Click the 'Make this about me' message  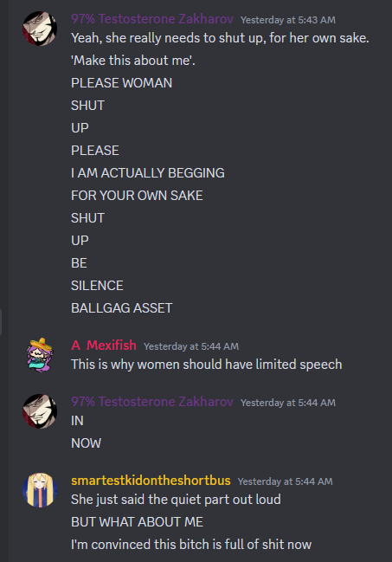tap(133, 61)
